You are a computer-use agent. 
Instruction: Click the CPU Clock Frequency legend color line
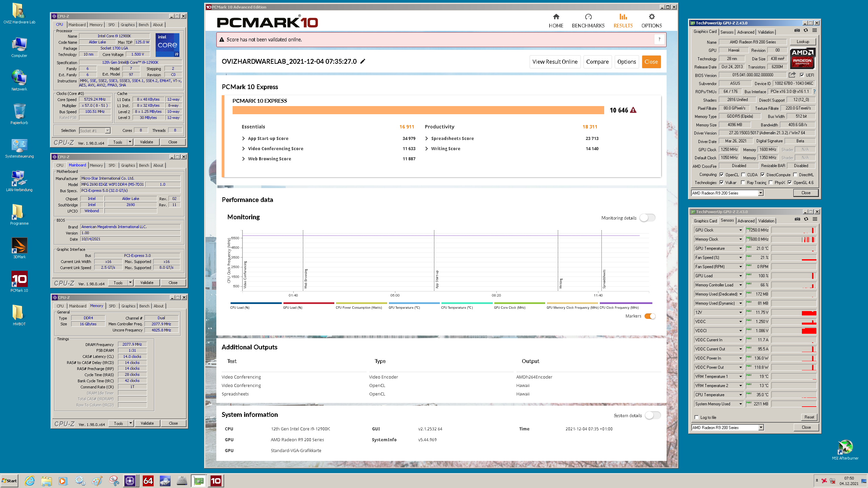point(626,303)
